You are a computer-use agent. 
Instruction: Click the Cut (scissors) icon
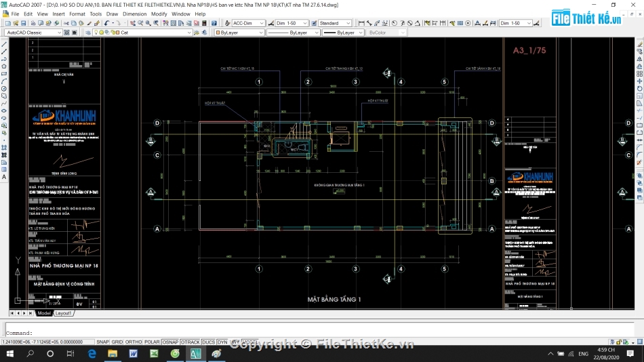click(66, 24)
